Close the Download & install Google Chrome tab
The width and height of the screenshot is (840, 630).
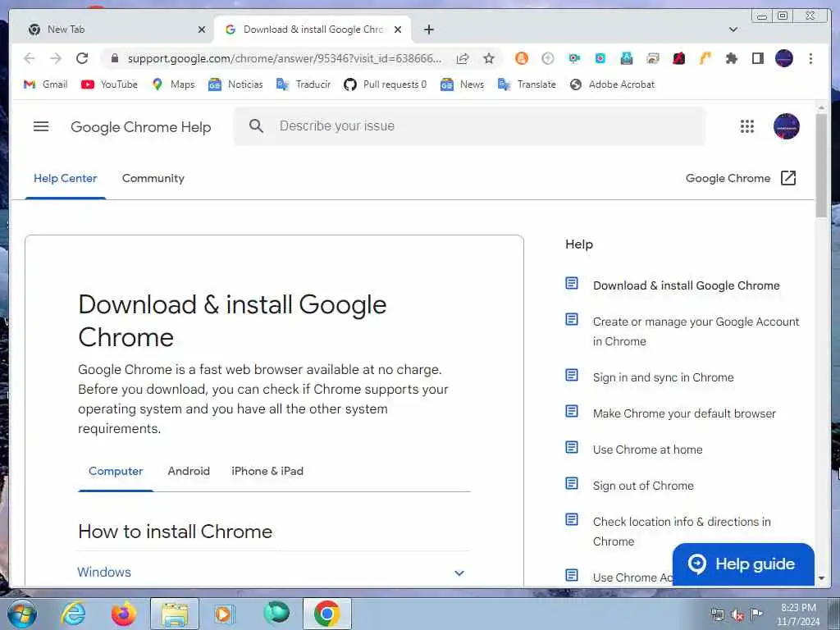398,30
